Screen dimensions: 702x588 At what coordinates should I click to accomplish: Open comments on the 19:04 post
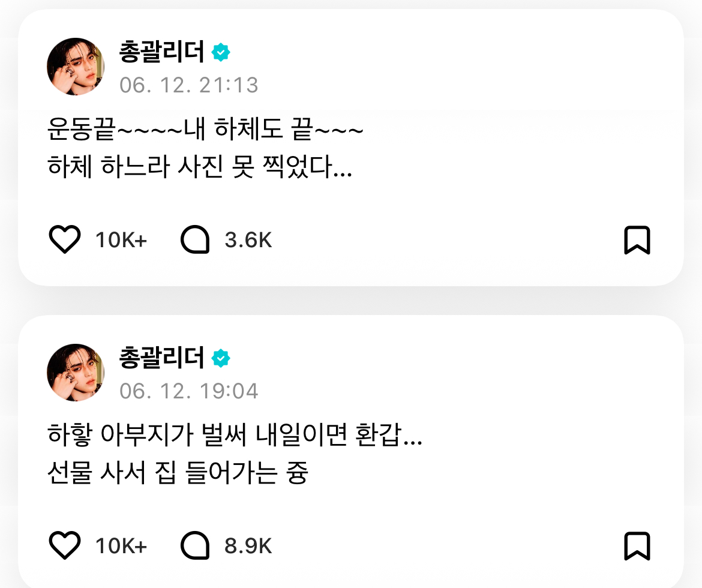coord(195,546)
